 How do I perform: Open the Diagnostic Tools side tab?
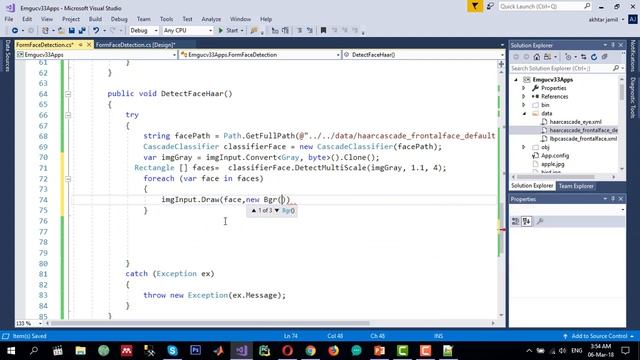[x=633, y=98]
